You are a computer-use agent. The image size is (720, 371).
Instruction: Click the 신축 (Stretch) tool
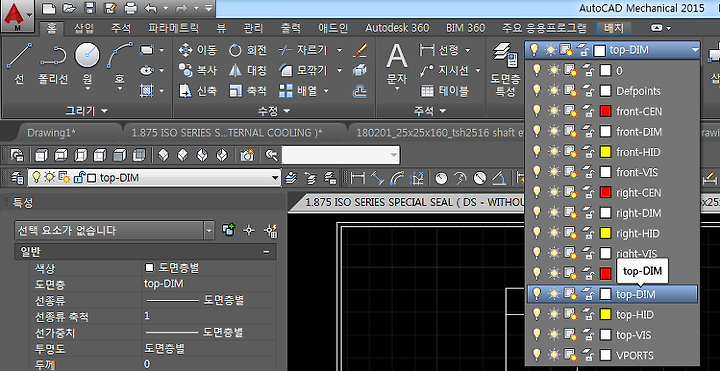tap(197, 91)
